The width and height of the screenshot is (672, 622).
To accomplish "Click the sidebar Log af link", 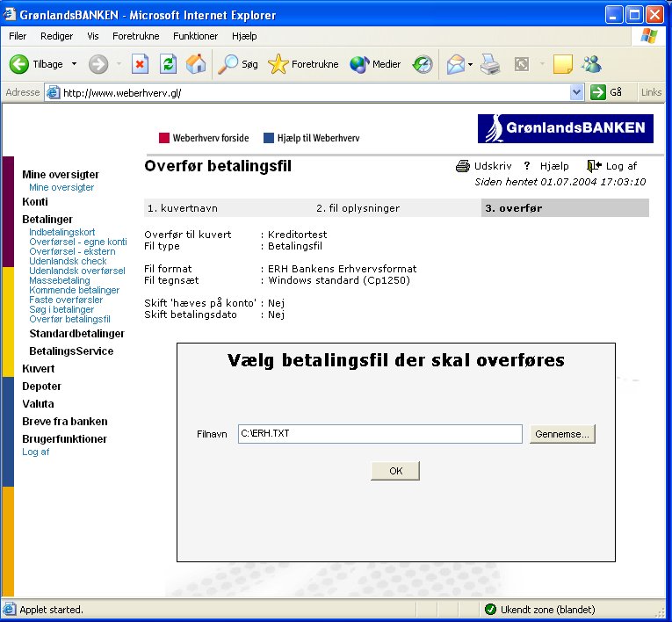I will 35,452.
